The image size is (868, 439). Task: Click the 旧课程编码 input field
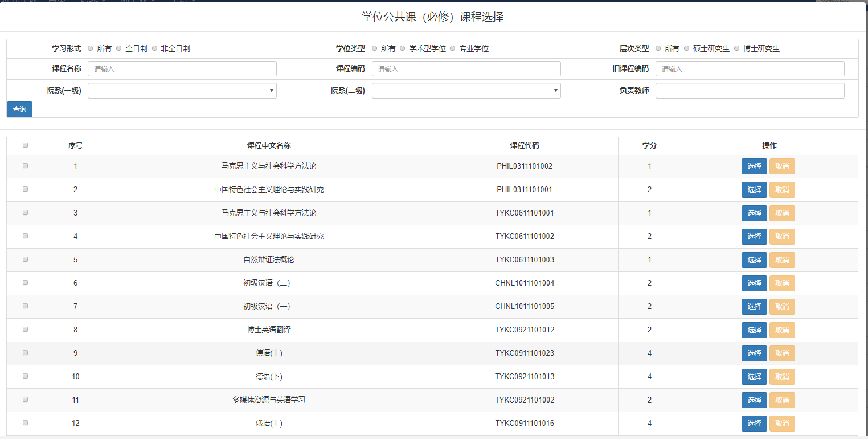pyautogui.click(x=750, y=69)
